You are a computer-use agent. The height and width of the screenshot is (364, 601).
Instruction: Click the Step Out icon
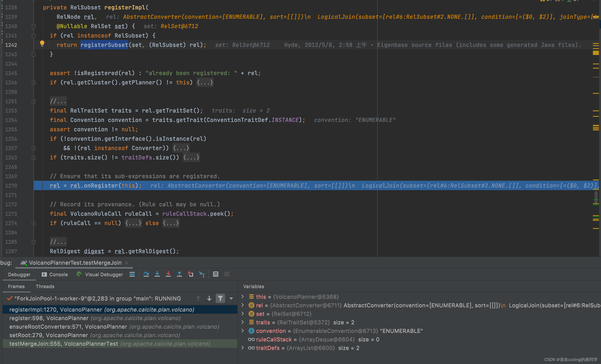coord(179,274)
